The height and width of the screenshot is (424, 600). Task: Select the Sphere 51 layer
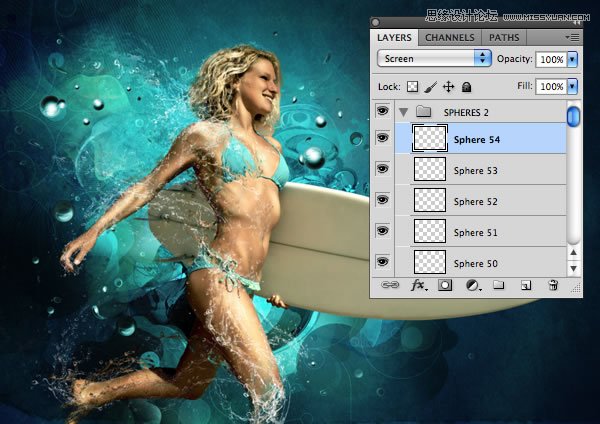(x=480, y=231)
